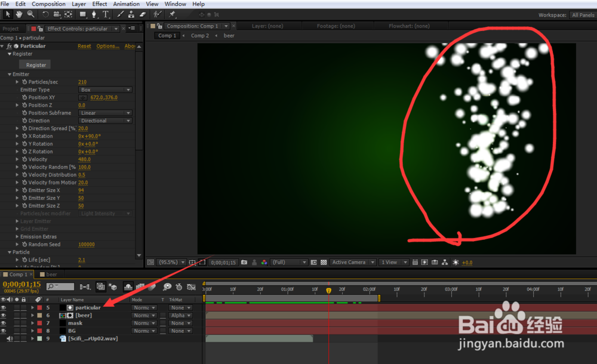Screen dimensions: 597x364
Task: Click the current time indicator playhead
Action: pyautogui.click(x=328, y=291)
